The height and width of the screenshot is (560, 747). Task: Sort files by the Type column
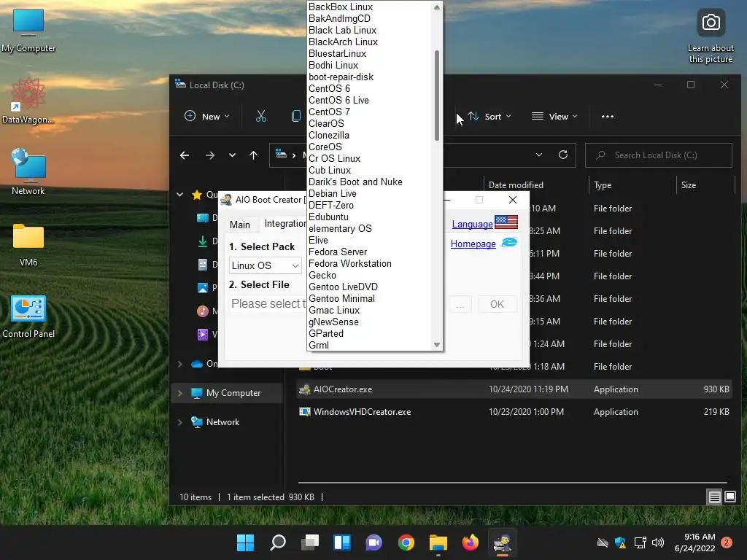tap(603, 185)
